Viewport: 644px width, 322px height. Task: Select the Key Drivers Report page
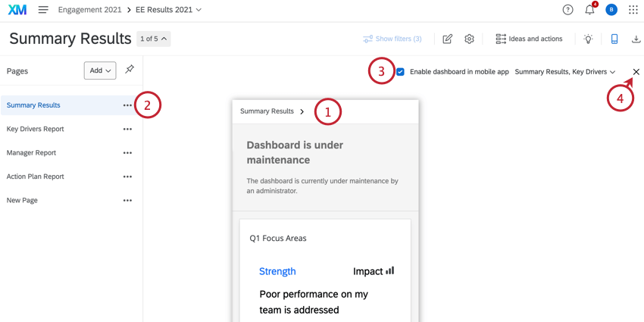click(x=36, y=129)
